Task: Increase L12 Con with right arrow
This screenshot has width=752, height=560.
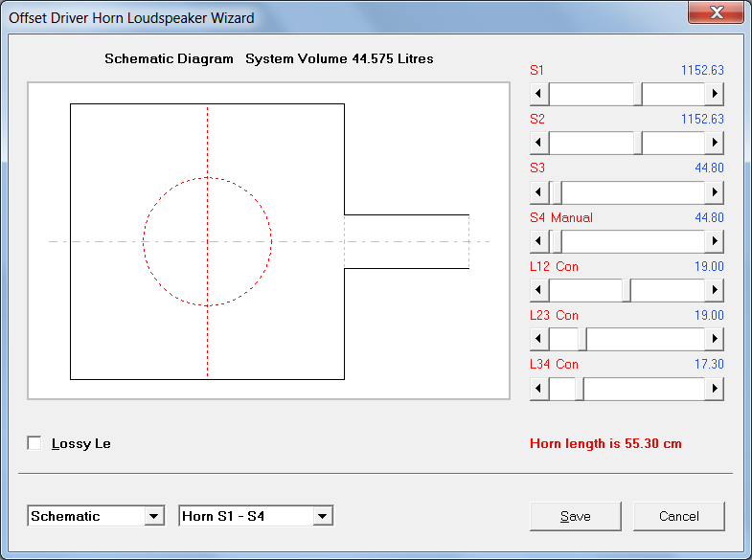Action: click(x=714, y=290)
